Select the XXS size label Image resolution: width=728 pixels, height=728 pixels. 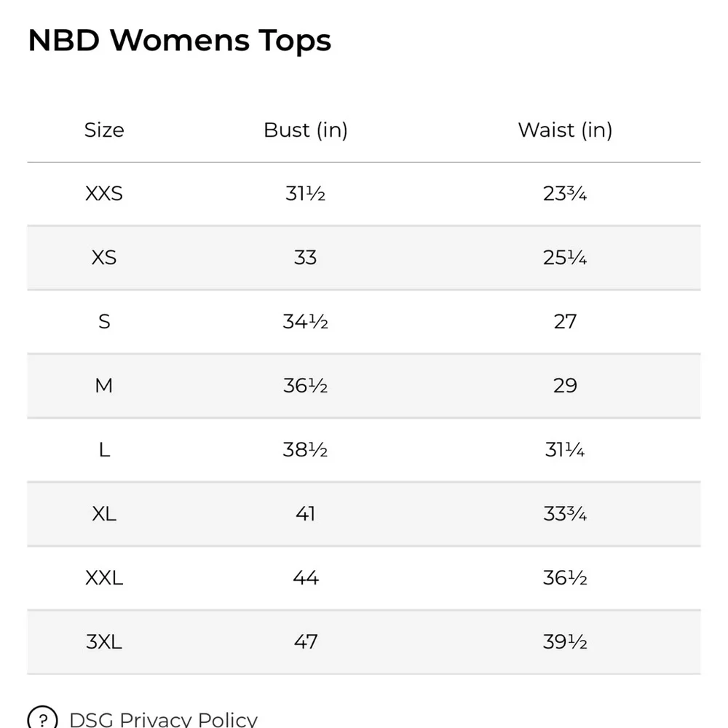(104, 194)
